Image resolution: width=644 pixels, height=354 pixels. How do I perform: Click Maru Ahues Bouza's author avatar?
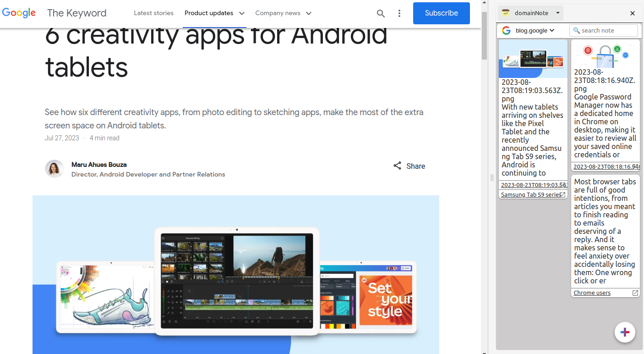(x=55, y=169)
